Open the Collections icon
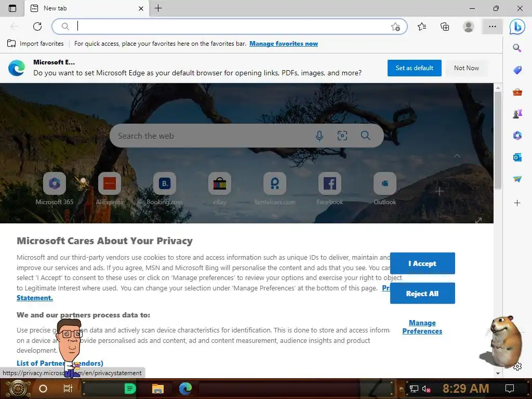Image resolution: width=532 pixels, height=399 pixels. point(445,26)
